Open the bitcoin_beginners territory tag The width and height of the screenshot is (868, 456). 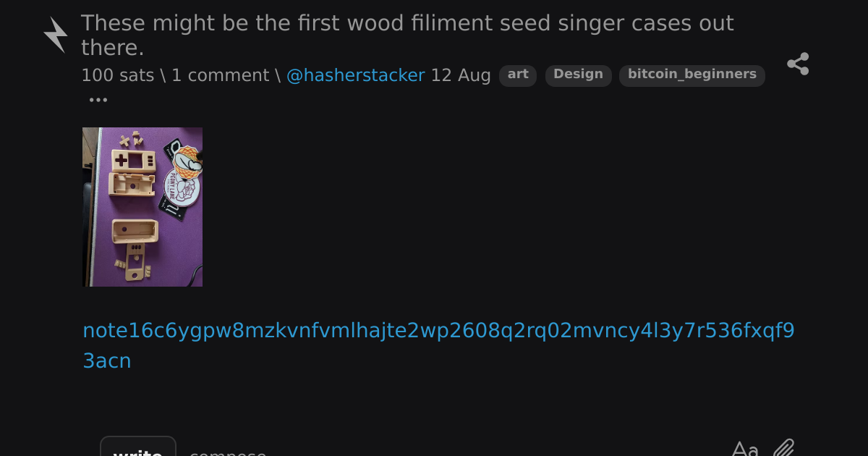692,75
